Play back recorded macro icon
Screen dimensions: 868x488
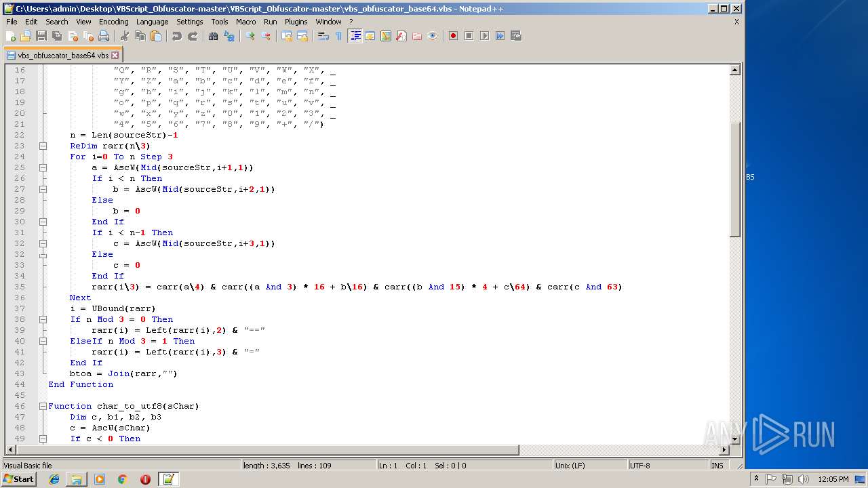[x=484, y=36]
